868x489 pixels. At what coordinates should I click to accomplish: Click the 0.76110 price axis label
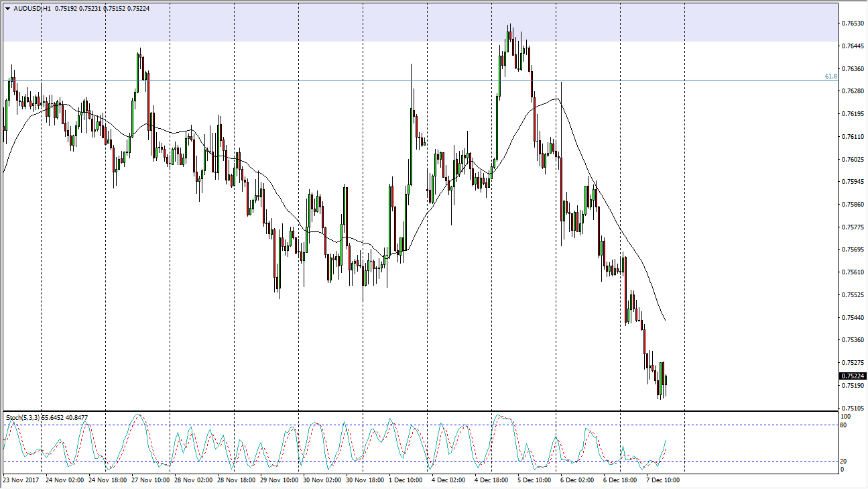click(x=851, y=136)
